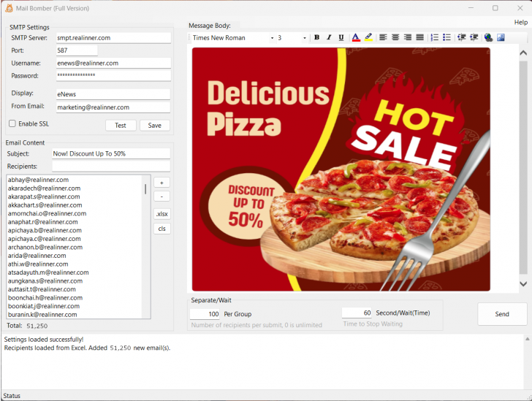The image size is (532, 401).
Task: Click the log panel scroll up arrow
Action: tap(528, 339)
